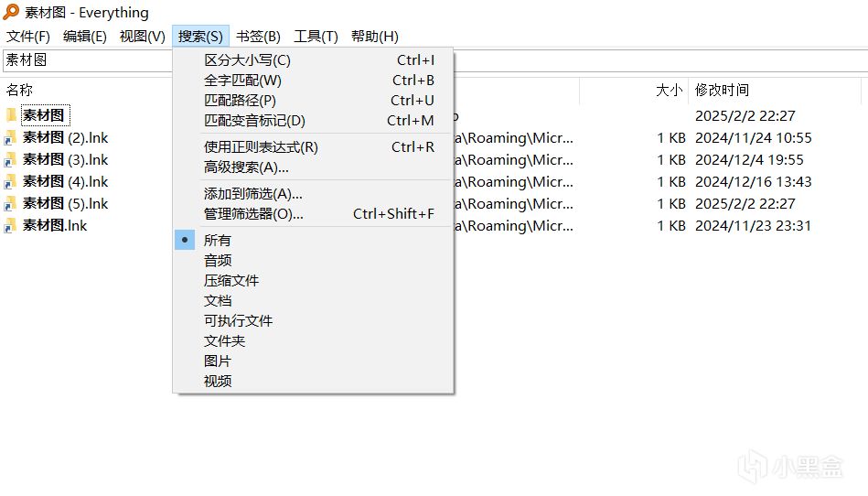This screenshot has height=496, width=868.
Task: Select the 素材图 folder name
Action: click(46, 115)
